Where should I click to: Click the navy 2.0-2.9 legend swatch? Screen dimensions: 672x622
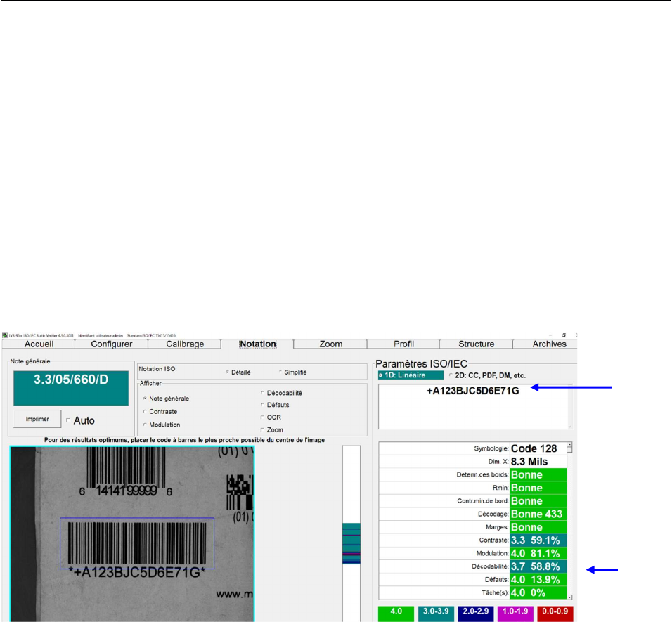pyautogui.click(x=476, y=614)
